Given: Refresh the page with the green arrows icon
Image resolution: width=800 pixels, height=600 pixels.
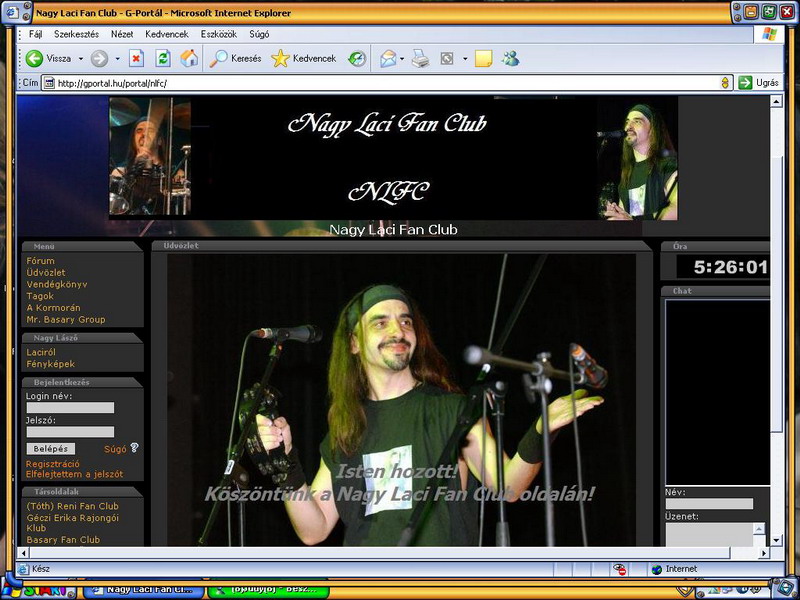Looking at the screenshot, I should (163, 58).
